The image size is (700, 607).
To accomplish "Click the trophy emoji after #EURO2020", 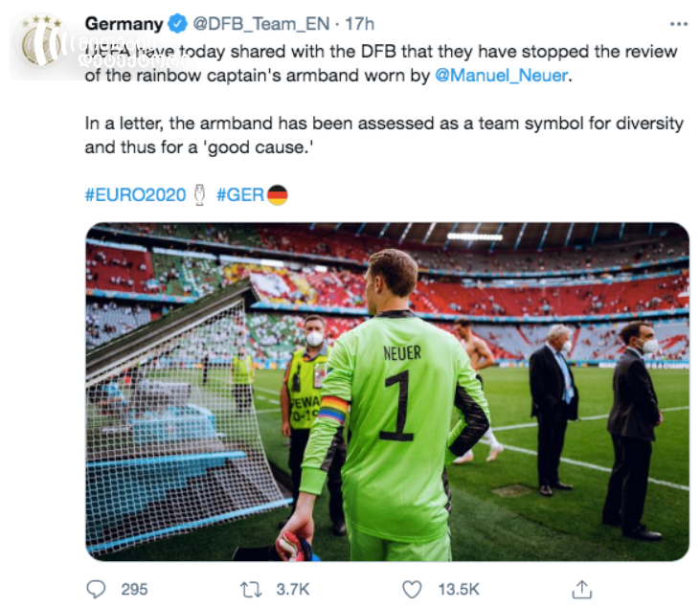I will 199,195.
